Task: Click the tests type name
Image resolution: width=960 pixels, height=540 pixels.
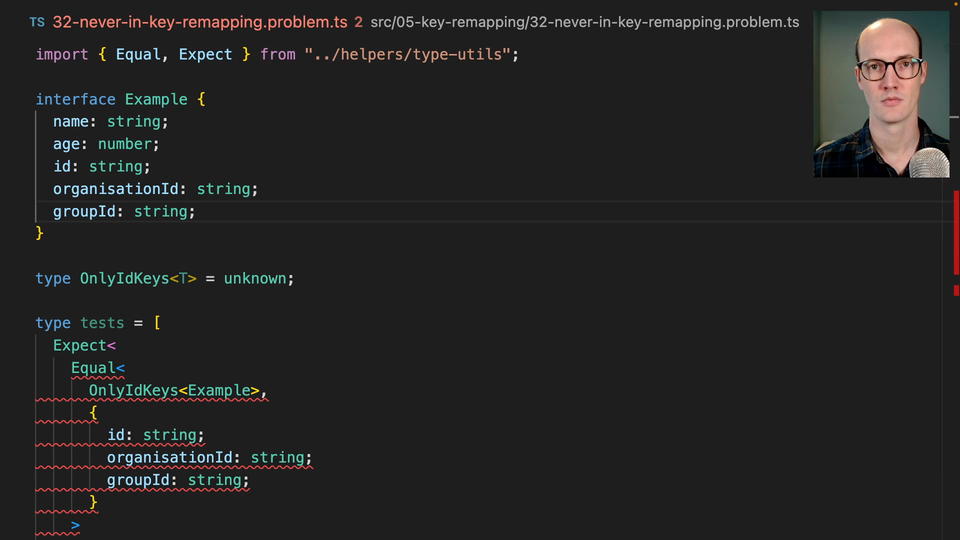Action: (102, 323)
